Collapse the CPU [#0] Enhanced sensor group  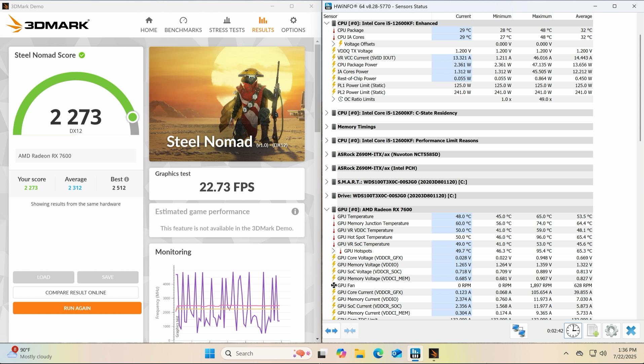(327, 23)
